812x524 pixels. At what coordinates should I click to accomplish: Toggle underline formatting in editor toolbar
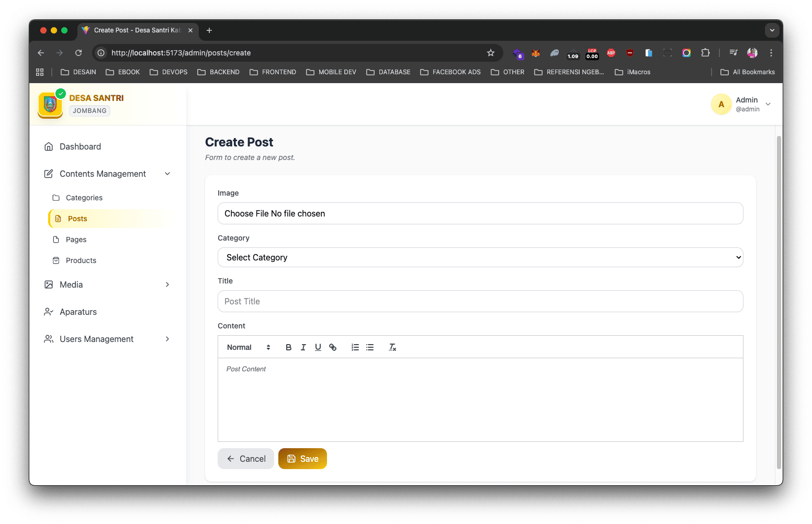(318, 347)
